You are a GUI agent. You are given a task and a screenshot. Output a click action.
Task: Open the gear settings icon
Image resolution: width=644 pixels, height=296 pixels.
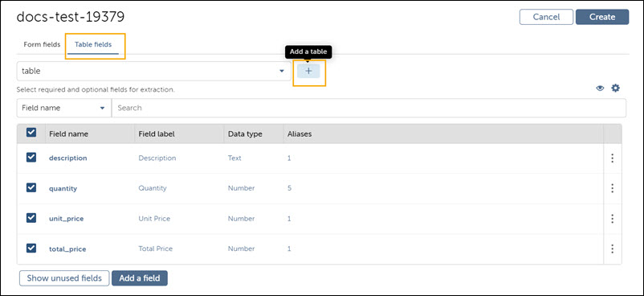pos(615,88)
